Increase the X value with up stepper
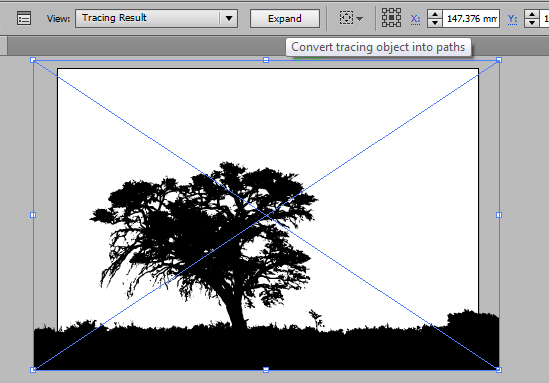Screen dimensions: 549x383 tap(435, 14)
